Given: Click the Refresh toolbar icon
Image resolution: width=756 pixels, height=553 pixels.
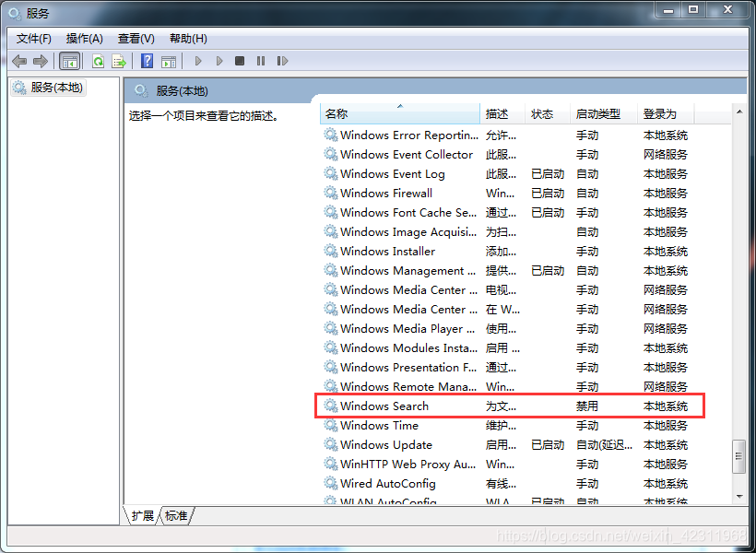Looking at the screenshot, I should [99, 61].
